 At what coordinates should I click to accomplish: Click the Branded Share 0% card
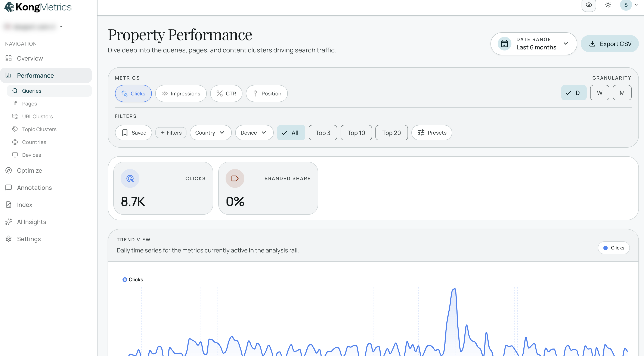(x=268, y=188)
